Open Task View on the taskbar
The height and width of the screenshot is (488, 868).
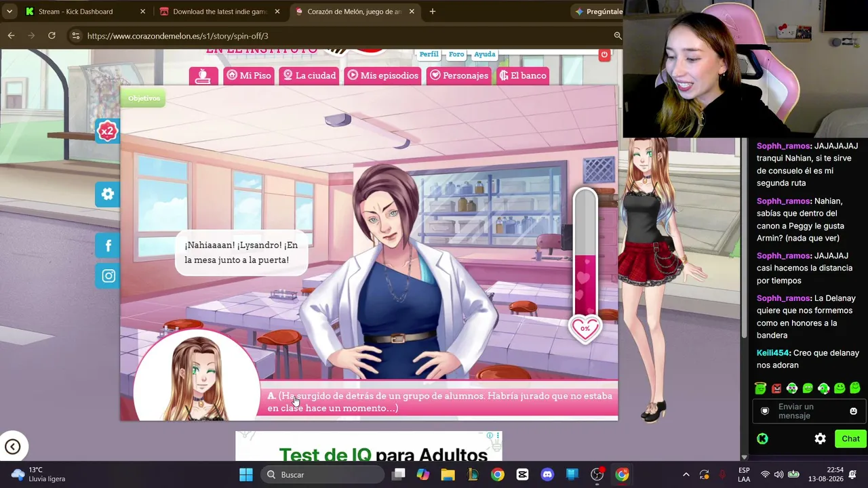pos(398,474)
